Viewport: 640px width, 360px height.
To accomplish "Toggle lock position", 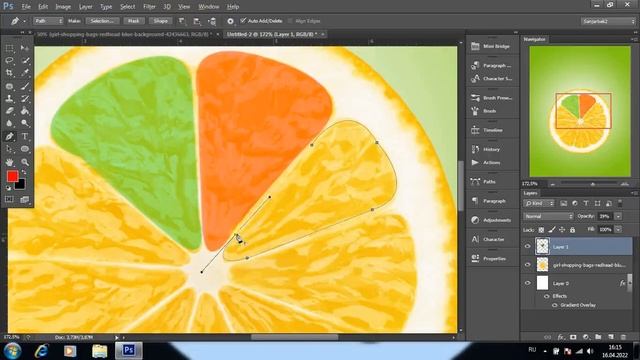I will [562, 230].
